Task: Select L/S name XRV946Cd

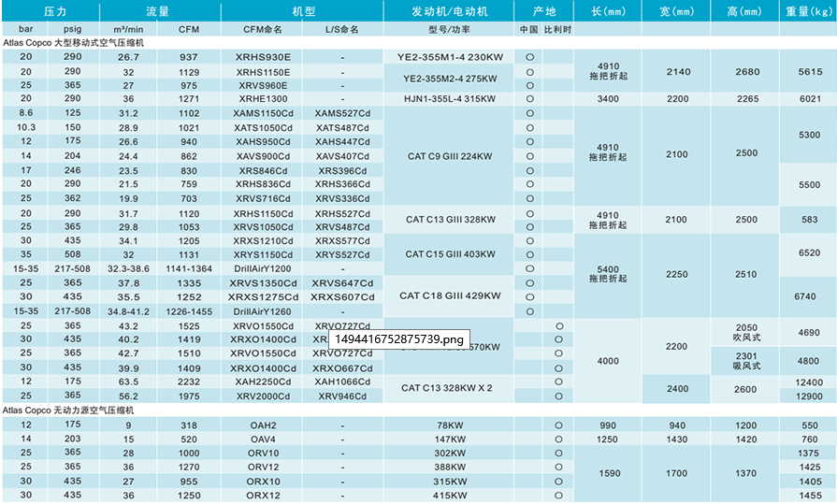Action: pos(342,396)
